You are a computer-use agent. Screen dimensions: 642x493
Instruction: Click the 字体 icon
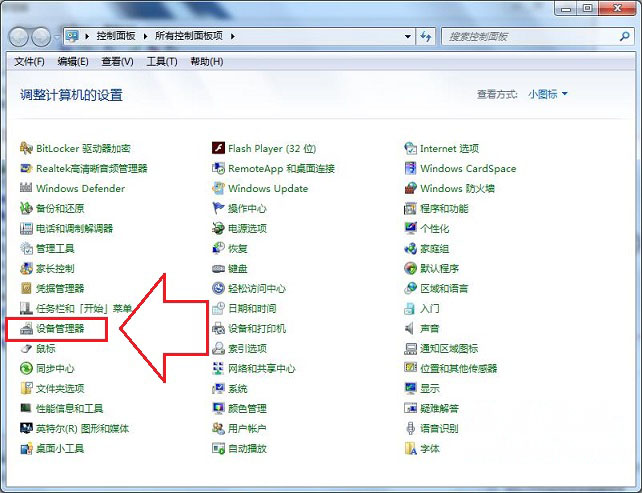click(410, 448)
